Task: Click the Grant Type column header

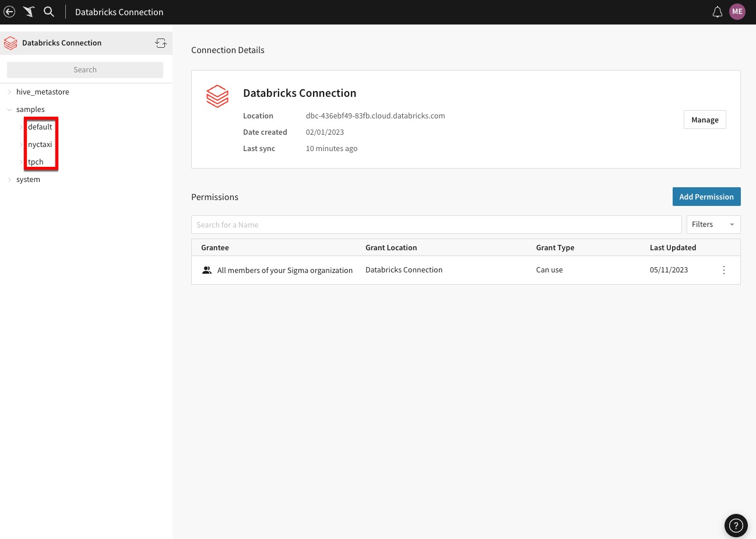Action: click(555, 247)
